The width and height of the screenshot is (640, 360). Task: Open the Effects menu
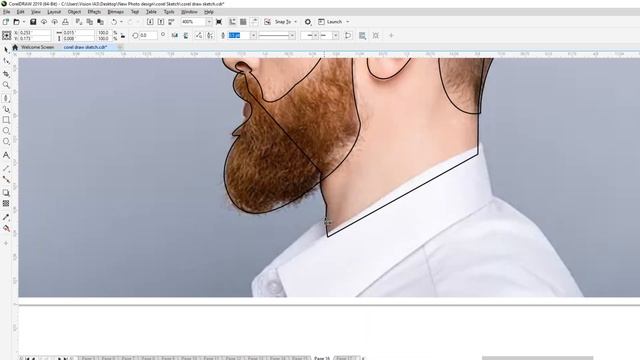coord(94,12)
